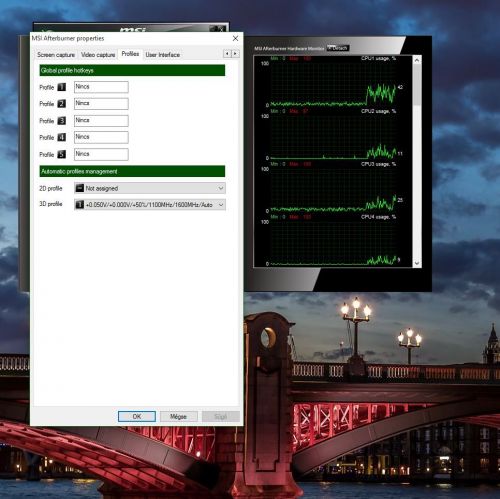
Task: Click the Hardware Monitor scrollbar up arrow
Action: (x=417, y=60)
